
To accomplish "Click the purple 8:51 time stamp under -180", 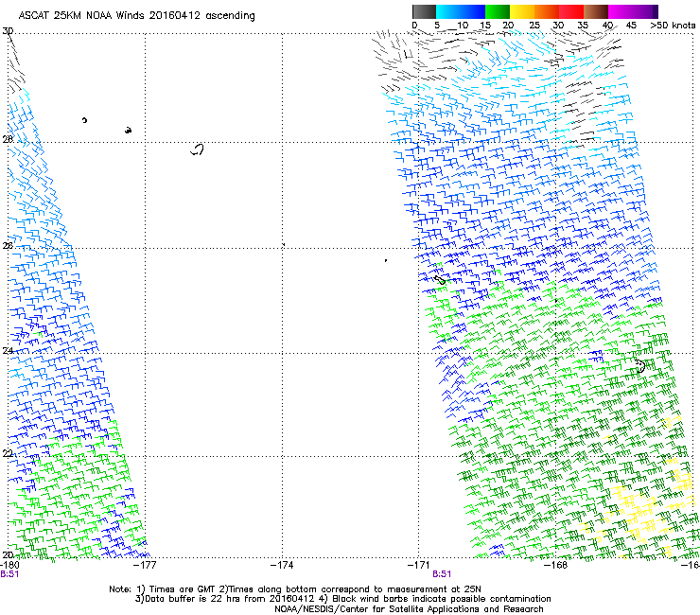I will point(9,574).
